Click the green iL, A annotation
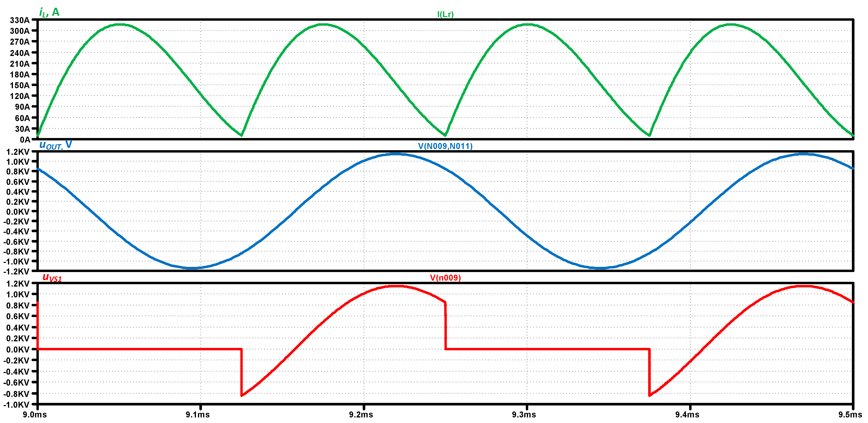This screenshot has width=868, height=423. pyautogui.click(x=49, y=13)
